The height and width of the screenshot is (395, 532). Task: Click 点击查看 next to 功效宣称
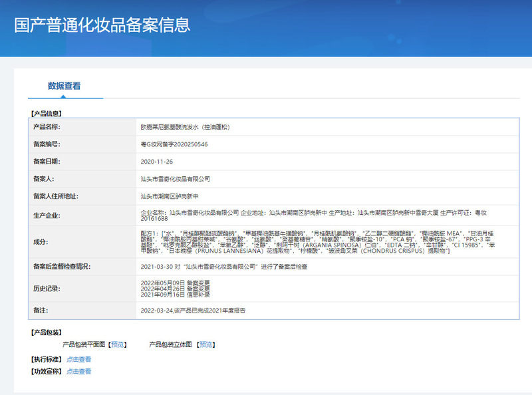point(78,372)
